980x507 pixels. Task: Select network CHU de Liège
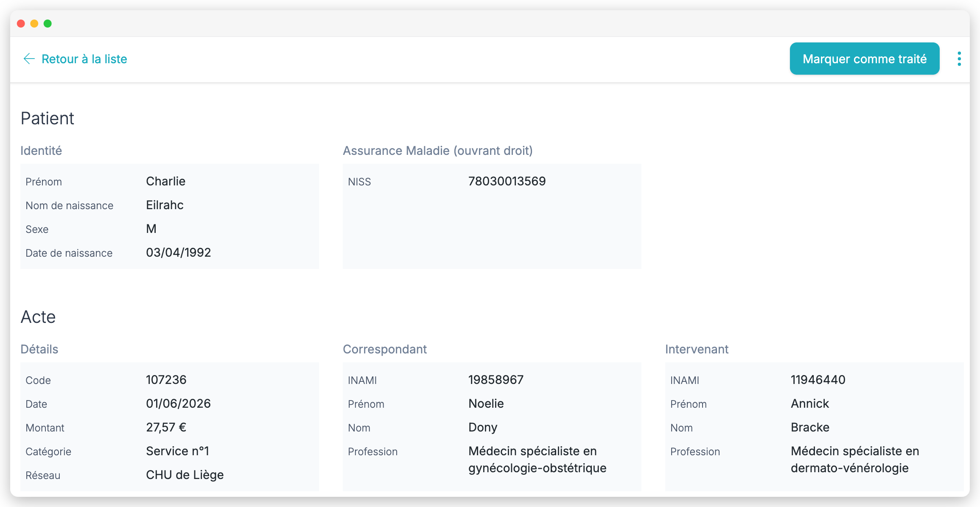coord(185,475)
